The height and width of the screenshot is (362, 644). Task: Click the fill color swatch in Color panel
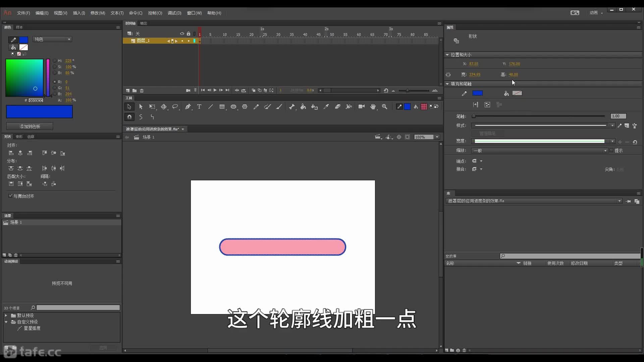(x=23, y=47)
